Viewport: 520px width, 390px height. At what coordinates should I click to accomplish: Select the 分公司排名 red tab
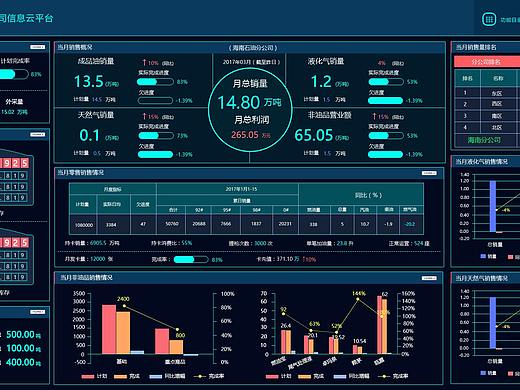[487, 62]
